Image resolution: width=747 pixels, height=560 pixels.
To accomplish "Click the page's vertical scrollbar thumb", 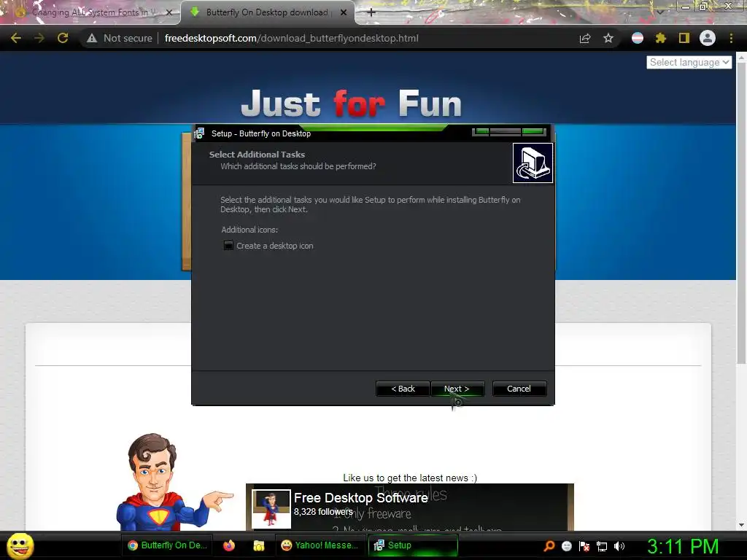I will [x=741, y=214].
